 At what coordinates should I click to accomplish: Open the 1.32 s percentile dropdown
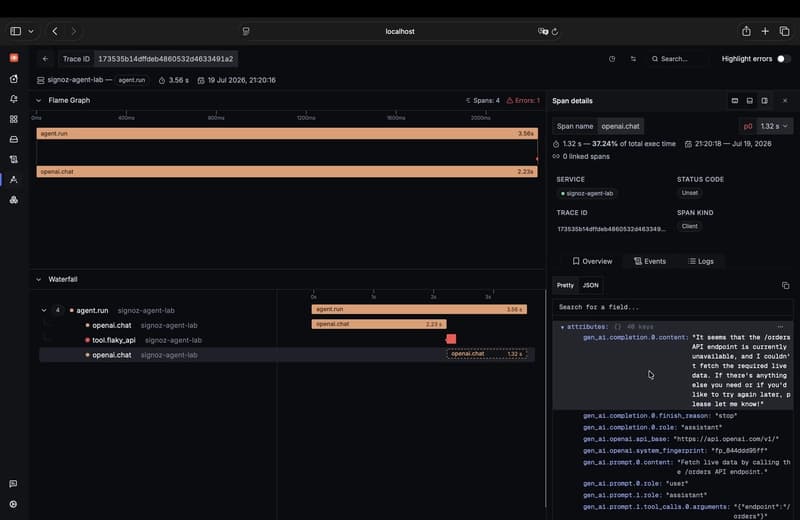coord(774,126)
